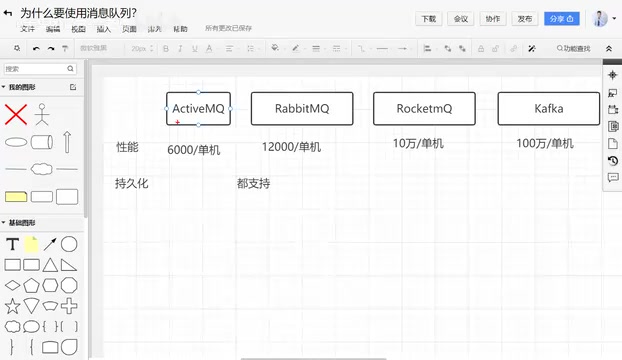The image size is (622, 360).
Task: Open the navigator compass panel icon
Action: (612, 75)
